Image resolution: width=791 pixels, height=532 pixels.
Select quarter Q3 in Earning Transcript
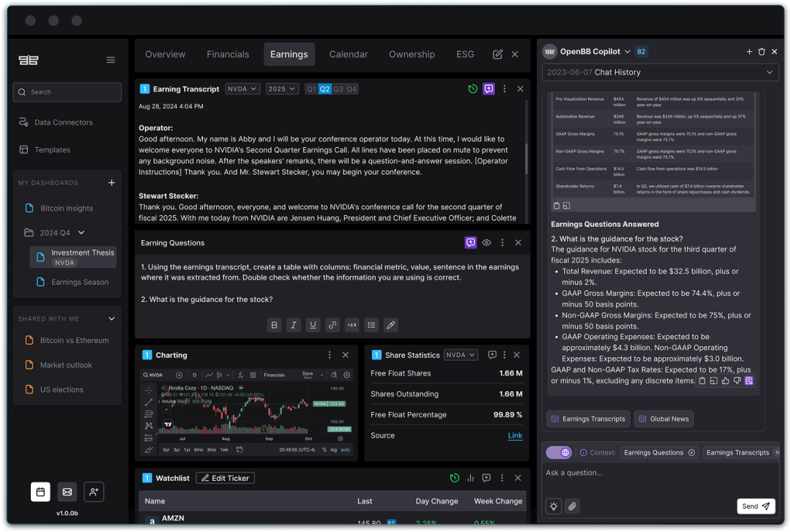click(338, 89)
